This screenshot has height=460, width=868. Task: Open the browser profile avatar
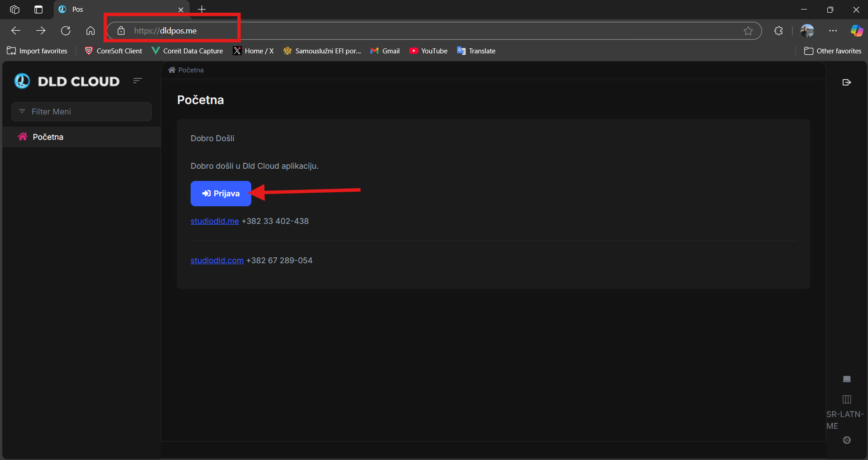(x=807, y=31)
